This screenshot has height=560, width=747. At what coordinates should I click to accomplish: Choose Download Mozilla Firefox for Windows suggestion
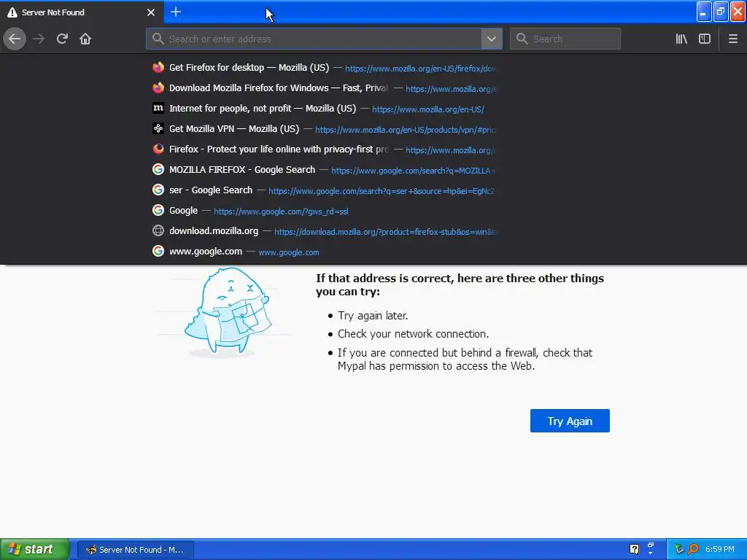pyautogui.click(x=324, y=88)
